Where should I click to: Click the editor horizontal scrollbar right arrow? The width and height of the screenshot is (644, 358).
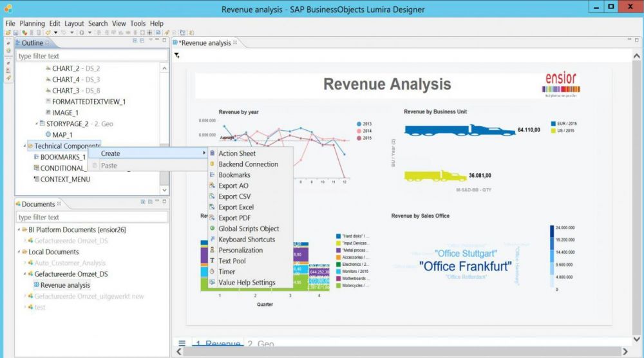point(625,352)
